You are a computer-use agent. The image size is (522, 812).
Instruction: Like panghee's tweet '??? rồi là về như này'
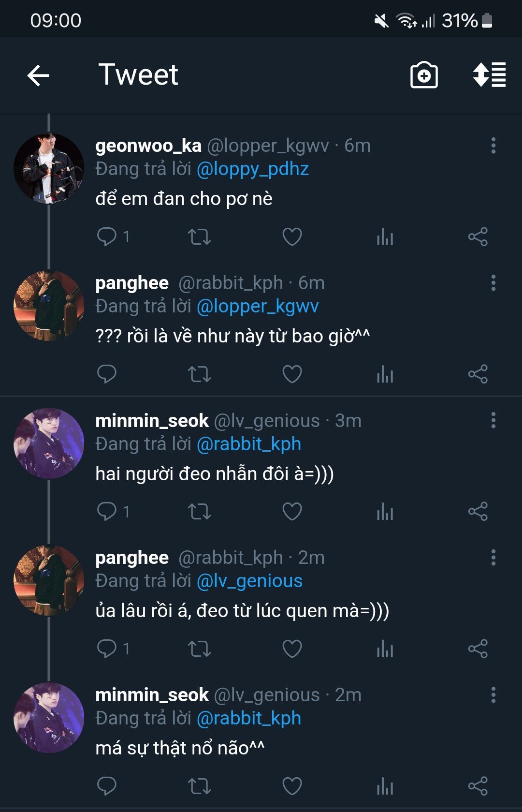[292, 374]
